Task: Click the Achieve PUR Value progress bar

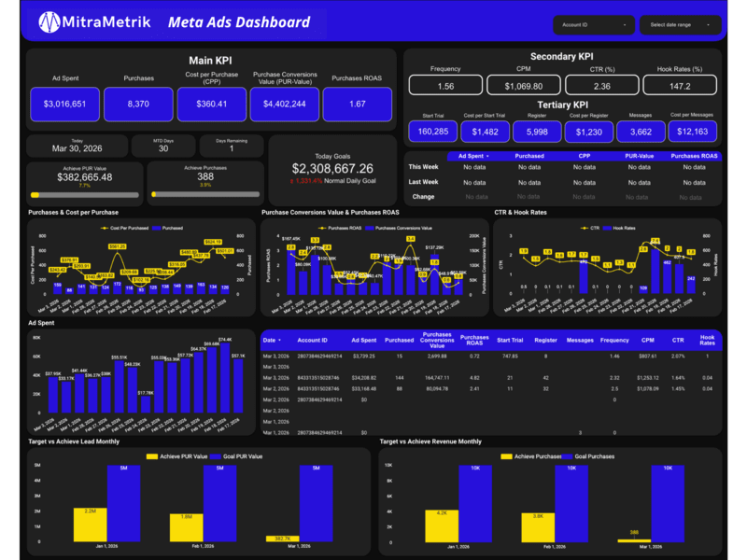Action: [85, 196]
